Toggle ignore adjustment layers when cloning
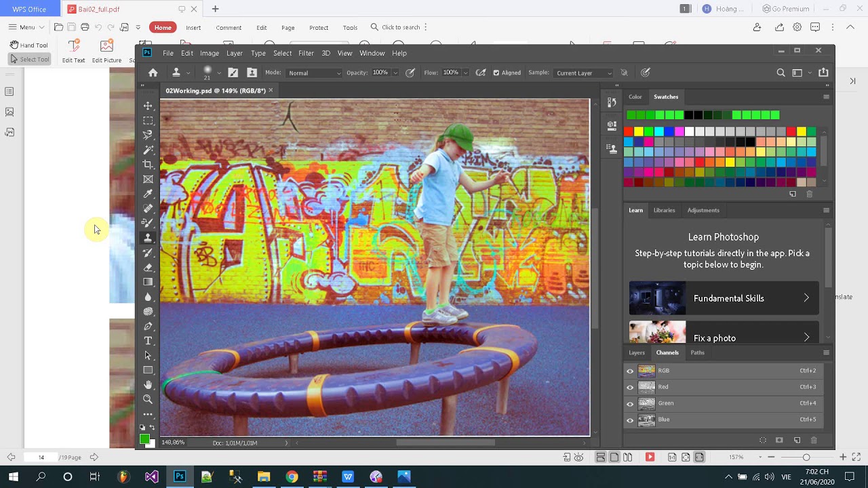 (x=625, y=73)
